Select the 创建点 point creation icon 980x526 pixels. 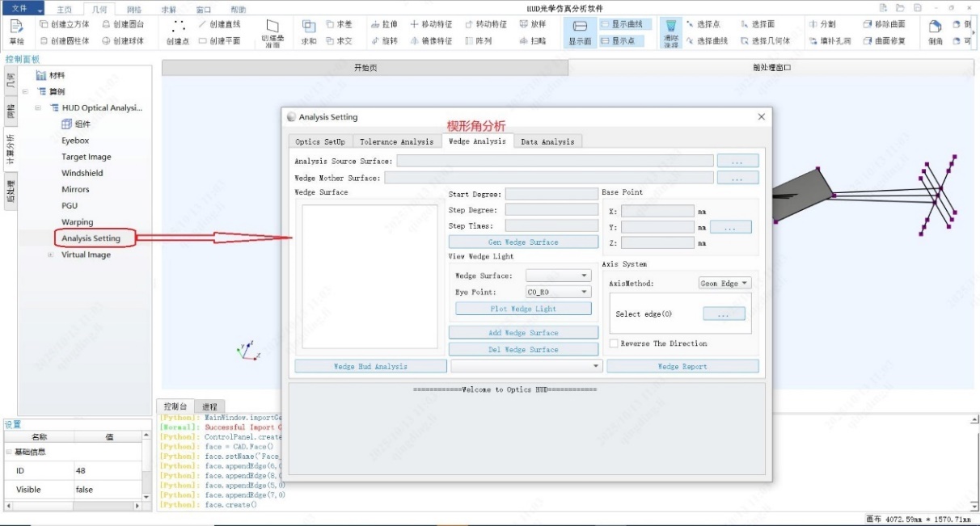coord(179,32)
